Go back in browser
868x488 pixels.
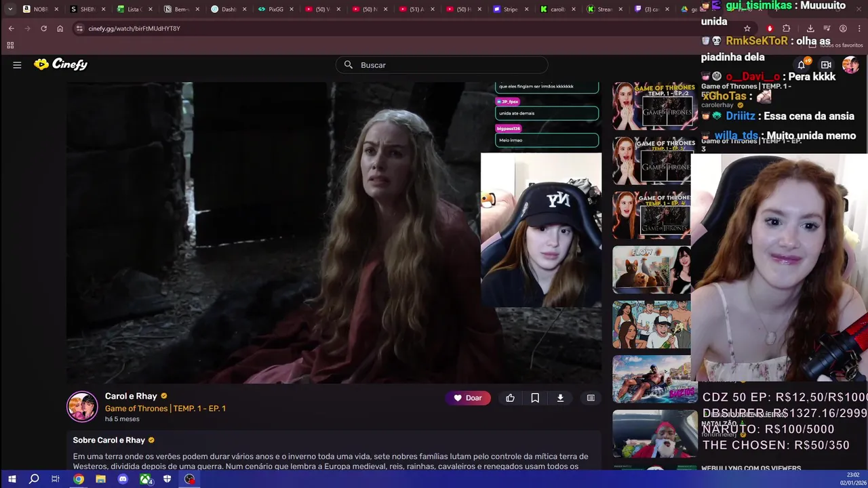(12, 28)
